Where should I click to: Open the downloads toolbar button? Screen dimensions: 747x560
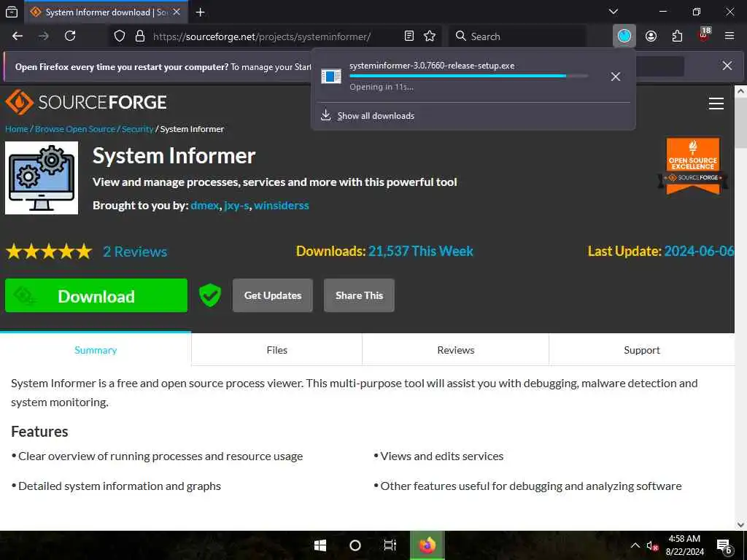(624, 36)
